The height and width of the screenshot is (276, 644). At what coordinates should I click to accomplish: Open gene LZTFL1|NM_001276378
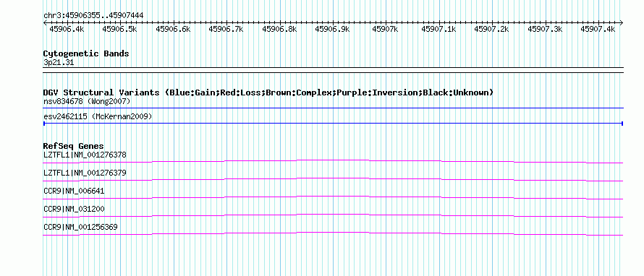click(85, 155)
